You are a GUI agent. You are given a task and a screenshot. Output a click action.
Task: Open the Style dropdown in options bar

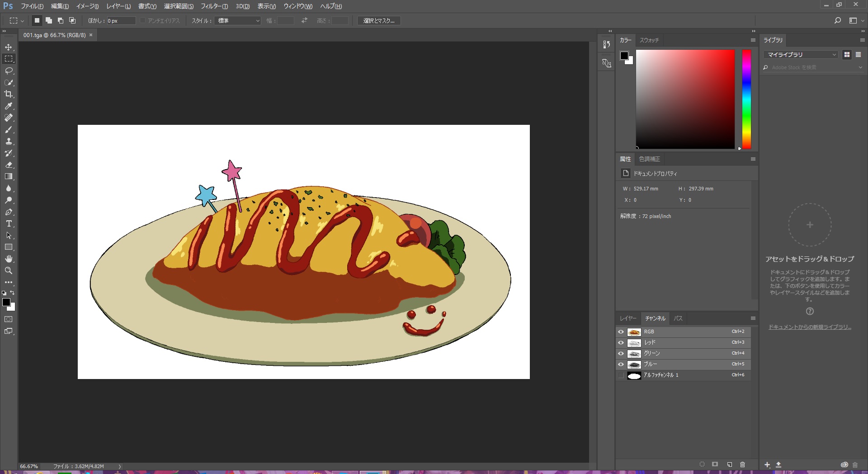238,21
